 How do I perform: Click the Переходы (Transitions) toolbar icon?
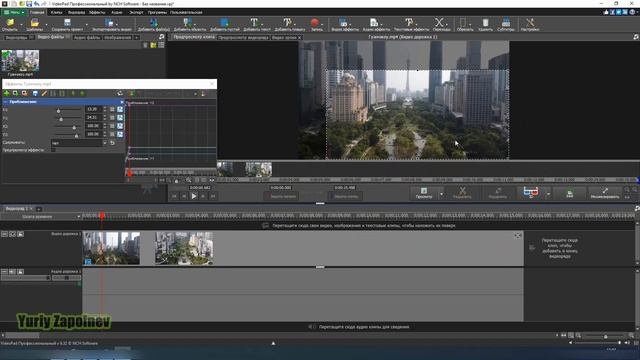(x=439, y=22)
